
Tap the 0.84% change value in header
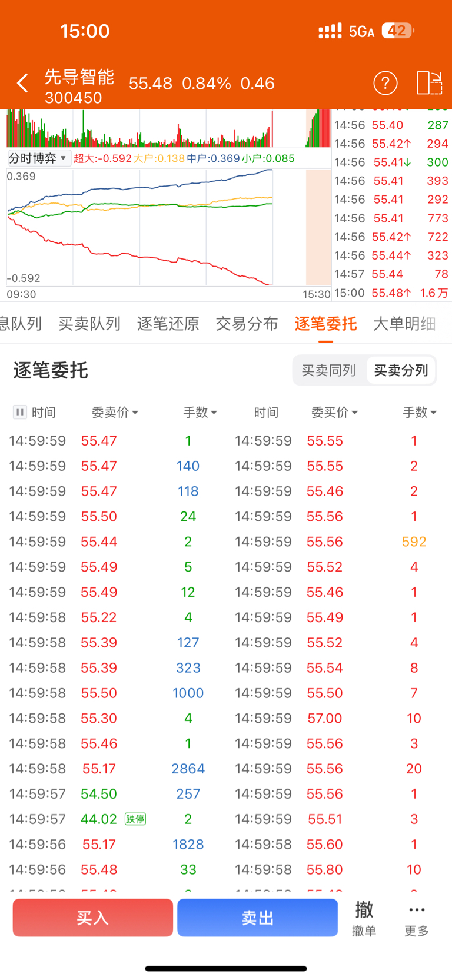(207, 83)
